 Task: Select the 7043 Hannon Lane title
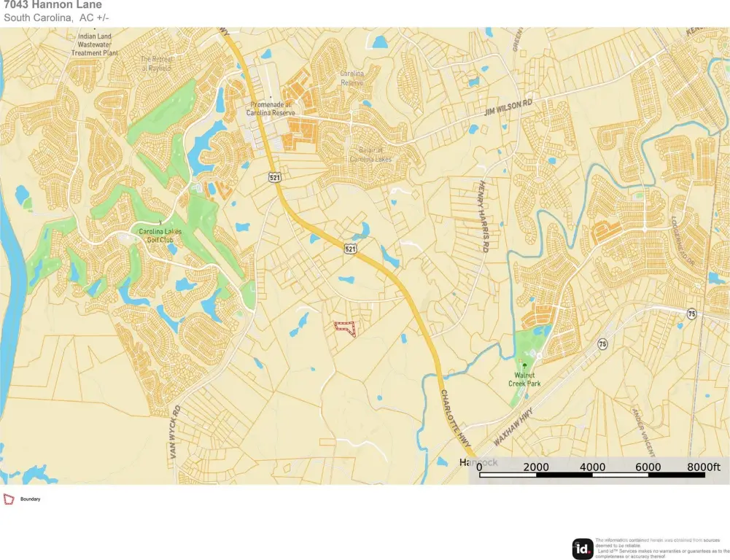(x=53, y=5)
